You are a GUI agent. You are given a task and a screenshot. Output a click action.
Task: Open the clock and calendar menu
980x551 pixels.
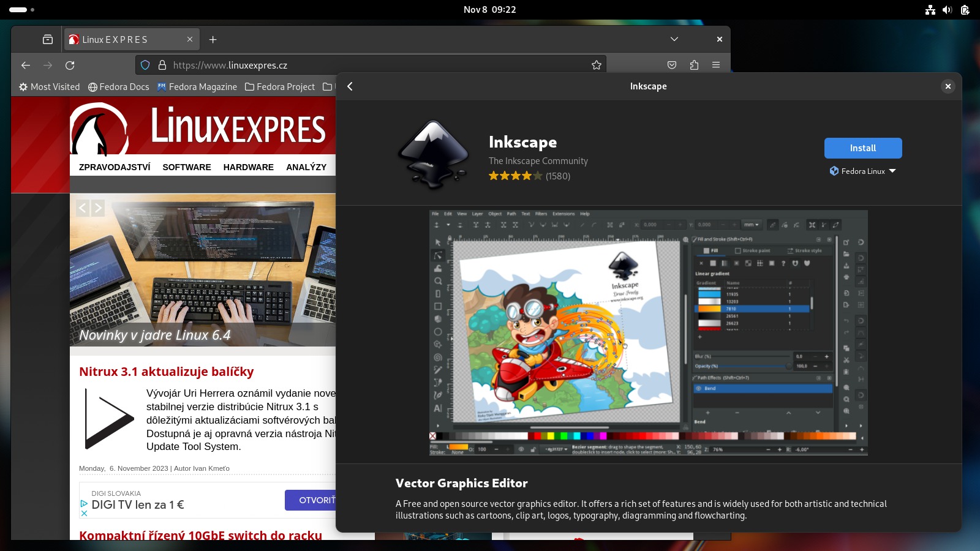490,10
